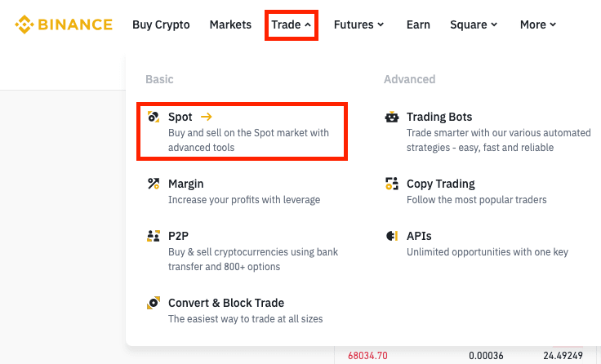Select Margin leverage trading option

[x=186, y=184]
